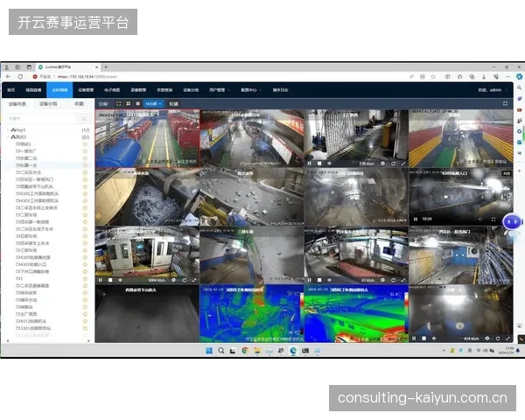Toggle favorite star for device named 1
This screenshot has height=420, width=525.
click(x=85, y=278)
